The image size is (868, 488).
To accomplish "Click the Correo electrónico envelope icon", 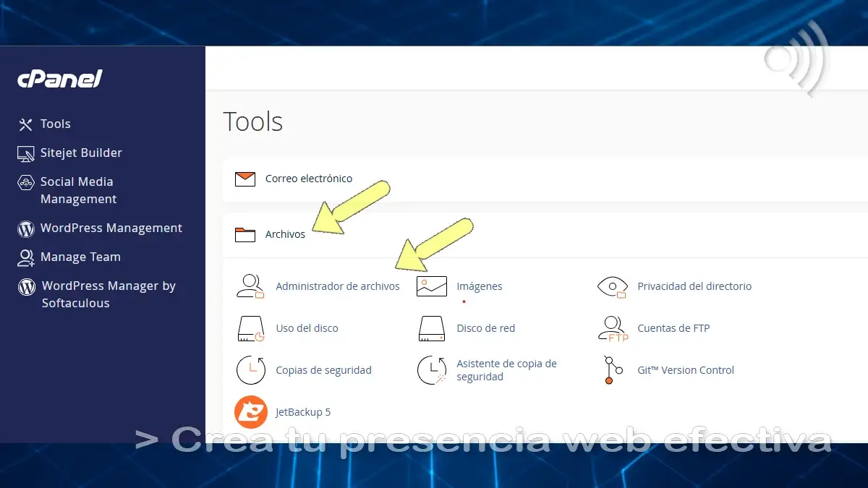I will coord(245,179).
